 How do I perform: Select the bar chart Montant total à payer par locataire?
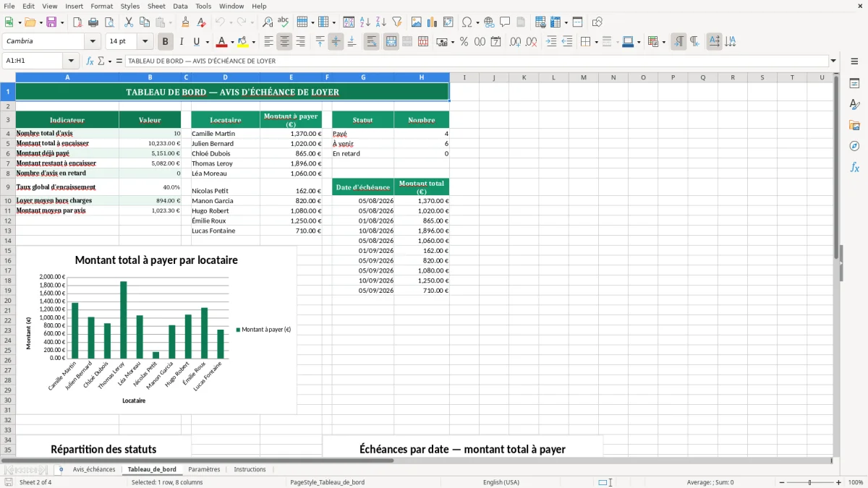[x=156, y=330]
